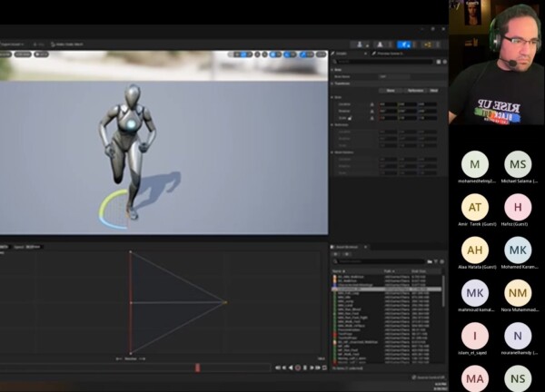The image size is (545, 392).
Task: Collapse the Transforms section in Details
Action: coord(333,83)
